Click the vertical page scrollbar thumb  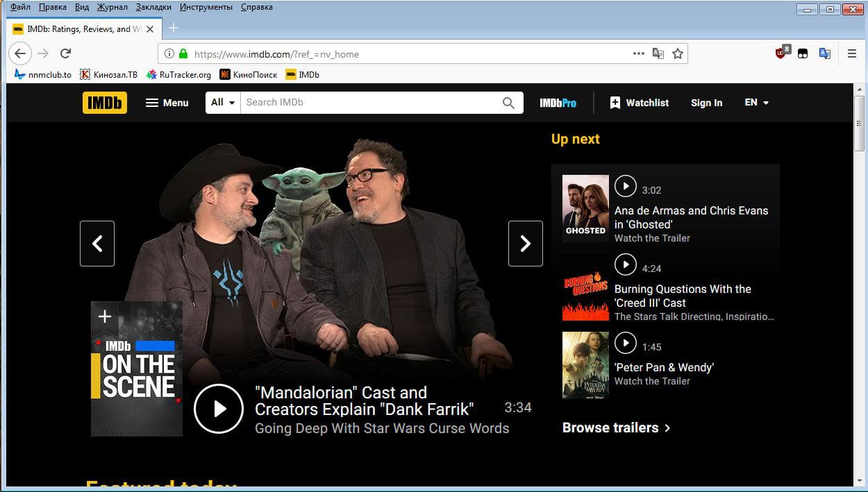[859, 124]
